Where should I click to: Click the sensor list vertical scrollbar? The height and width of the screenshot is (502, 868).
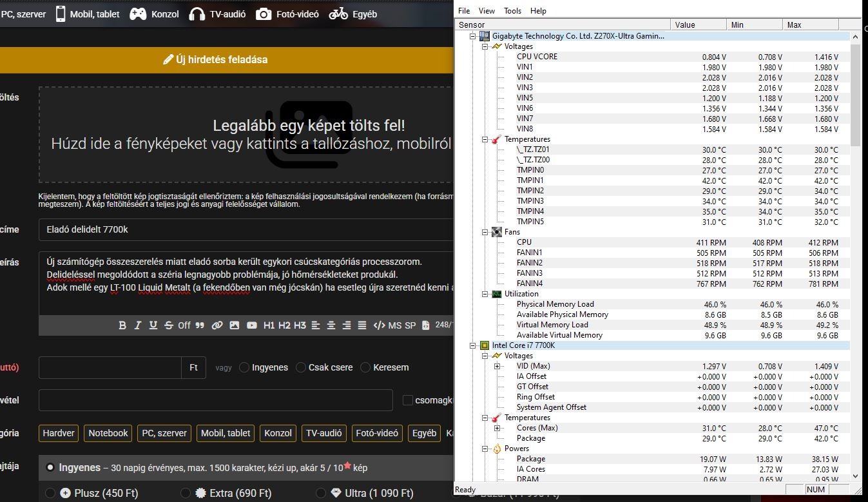coord(855,255)
